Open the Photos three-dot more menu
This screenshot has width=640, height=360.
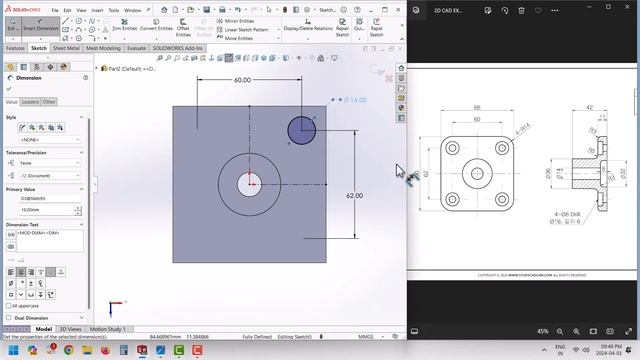555,11
